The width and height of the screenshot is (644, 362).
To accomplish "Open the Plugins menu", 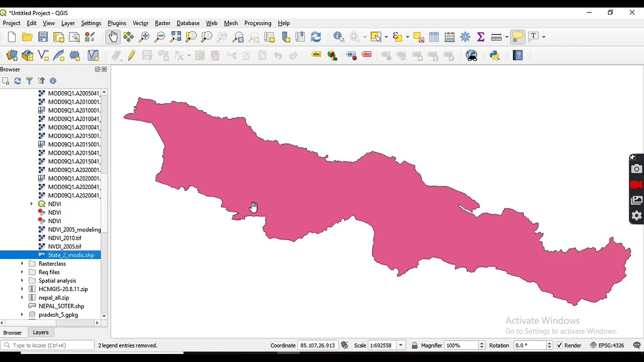I will (117, 23).
